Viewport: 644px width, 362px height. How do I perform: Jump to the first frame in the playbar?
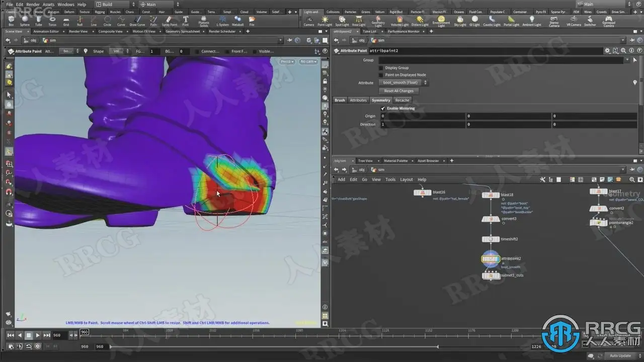click(11, 335)
